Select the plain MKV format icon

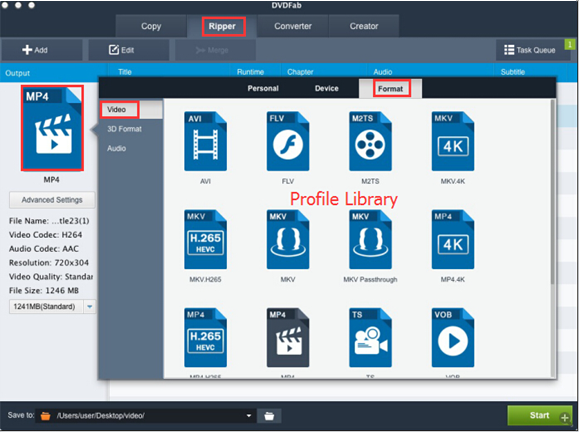(288, 239)
